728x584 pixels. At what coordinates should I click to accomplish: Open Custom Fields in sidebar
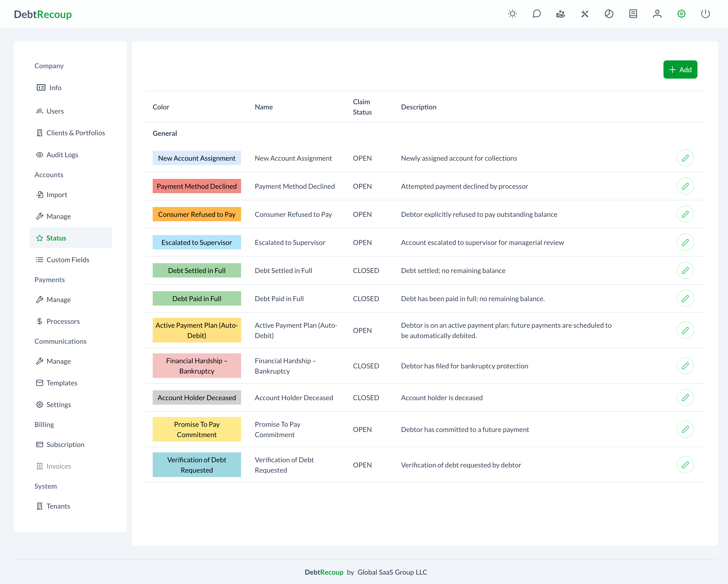67,260
